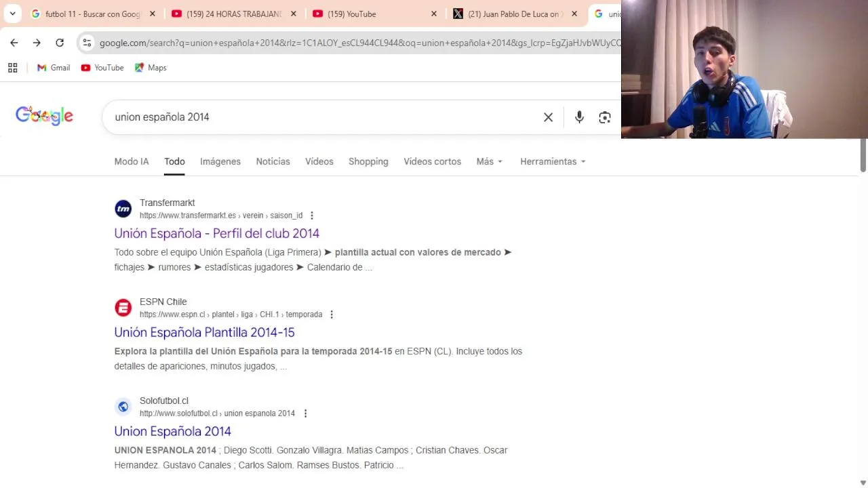This screenshot has height=488, width=868.
Task: Open more options for Transfermarkt result
Action: [312, 216]
